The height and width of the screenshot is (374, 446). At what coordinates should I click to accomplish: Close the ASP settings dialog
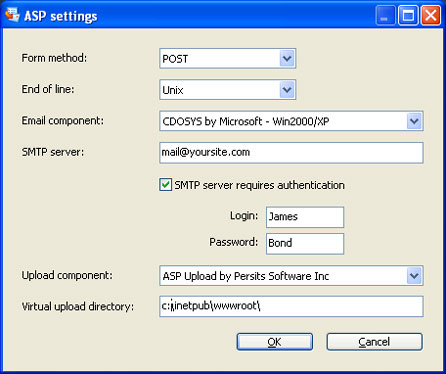(x=431, y=15)
